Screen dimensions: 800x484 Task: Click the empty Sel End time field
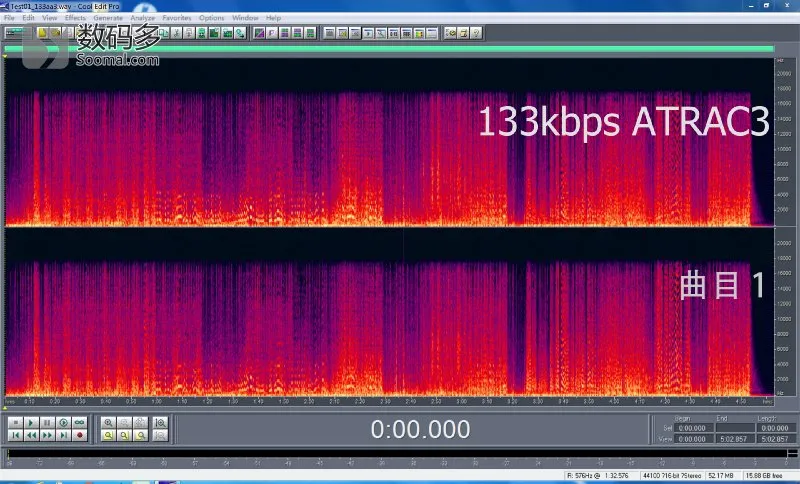coord(734,428)
